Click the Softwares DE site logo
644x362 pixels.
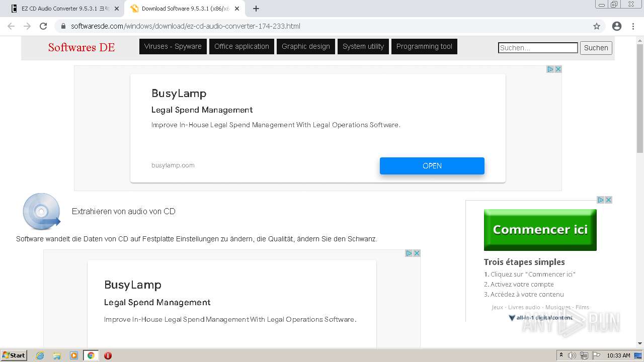tap(82, 47)
